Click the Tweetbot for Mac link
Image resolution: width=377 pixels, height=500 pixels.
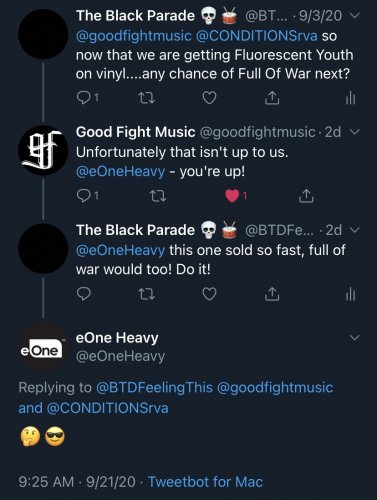[x=205, y=482]
